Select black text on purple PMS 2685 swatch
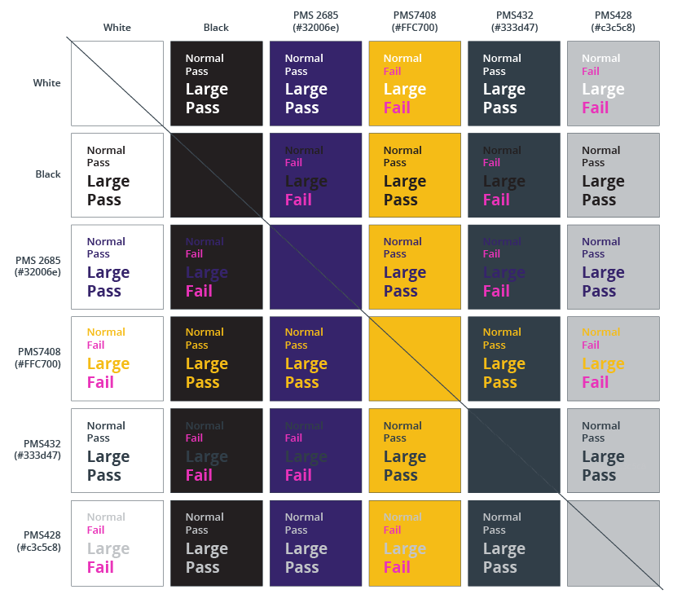 coord(315,175)
